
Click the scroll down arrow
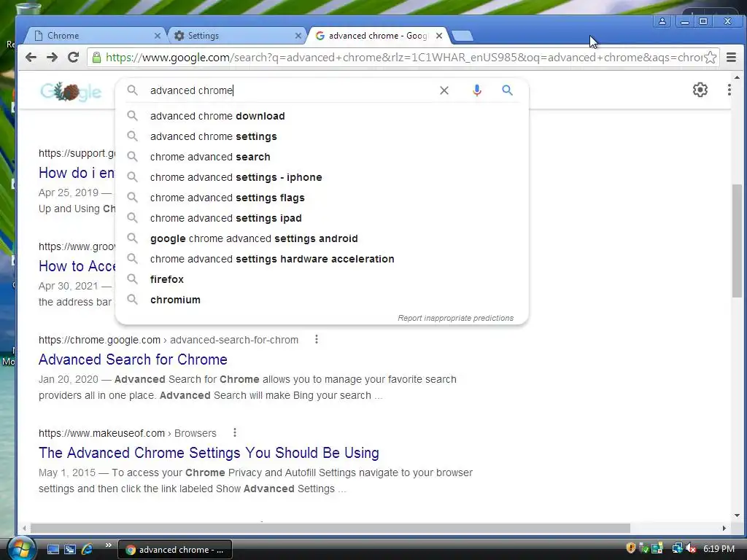[737, 516]
